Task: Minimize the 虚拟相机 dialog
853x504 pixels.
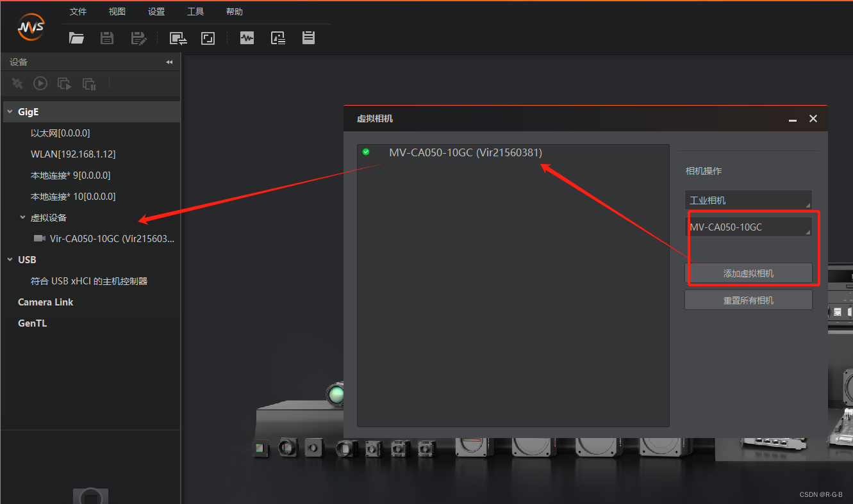Action: [793, 119]
